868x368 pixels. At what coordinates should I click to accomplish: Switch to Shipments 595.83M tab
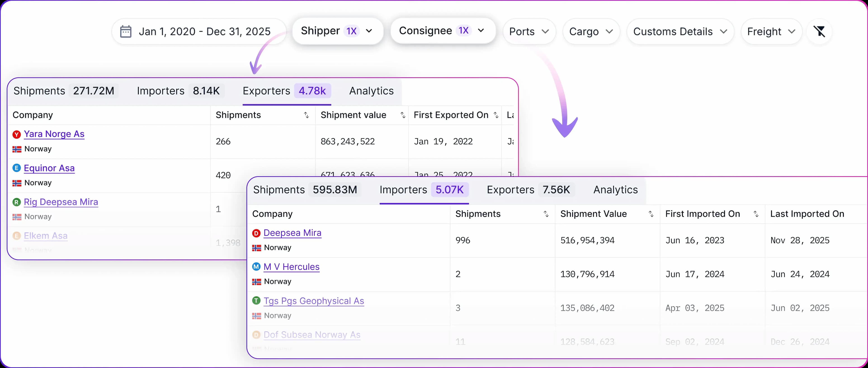coord(307,190)
